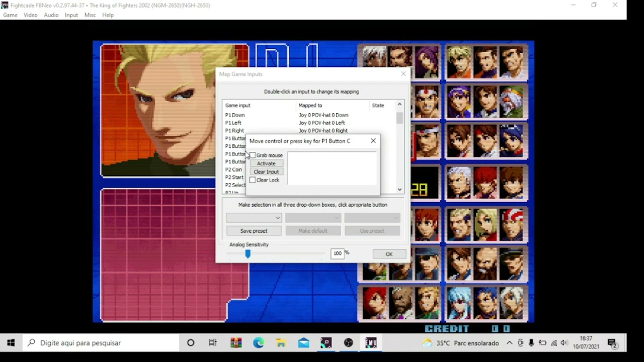The image size is (644, 362).
Task: Open the volume speaker tray icon
Action: point(565,343)
